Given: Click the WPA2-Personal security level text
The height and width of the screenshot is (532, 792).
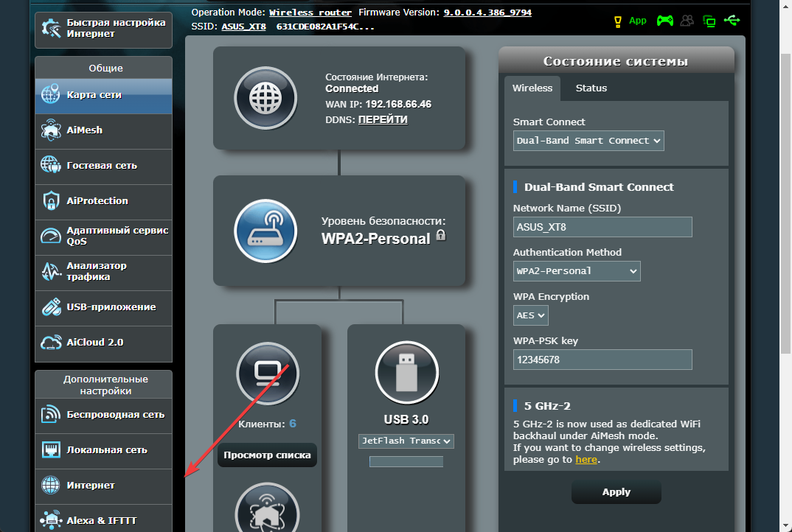Looking at the screenshot, I should click(x=376, y=239).
